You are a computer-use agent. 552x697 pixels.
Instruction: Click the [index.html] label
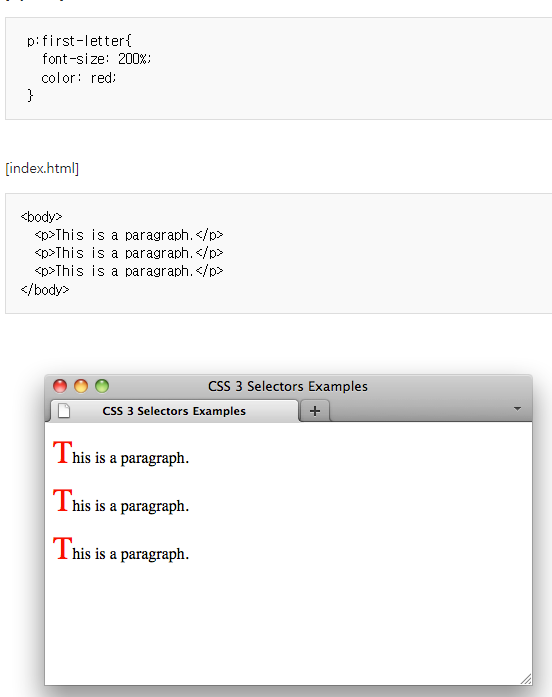pos(42,168)
